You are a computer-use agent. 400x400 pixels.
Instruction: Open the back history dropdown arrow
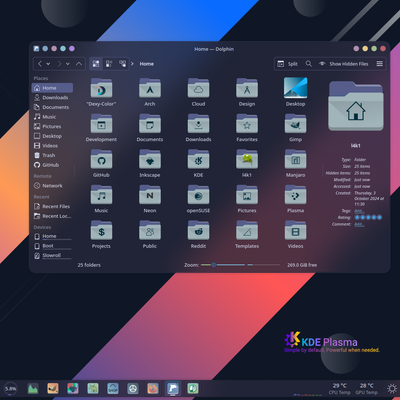(x=48, y=64)
